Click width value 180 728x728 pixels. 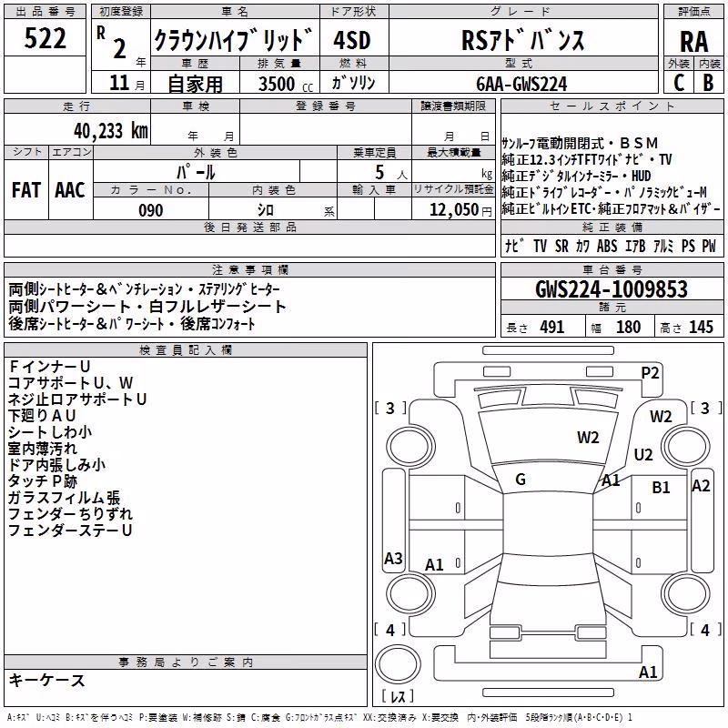(628, 327)
